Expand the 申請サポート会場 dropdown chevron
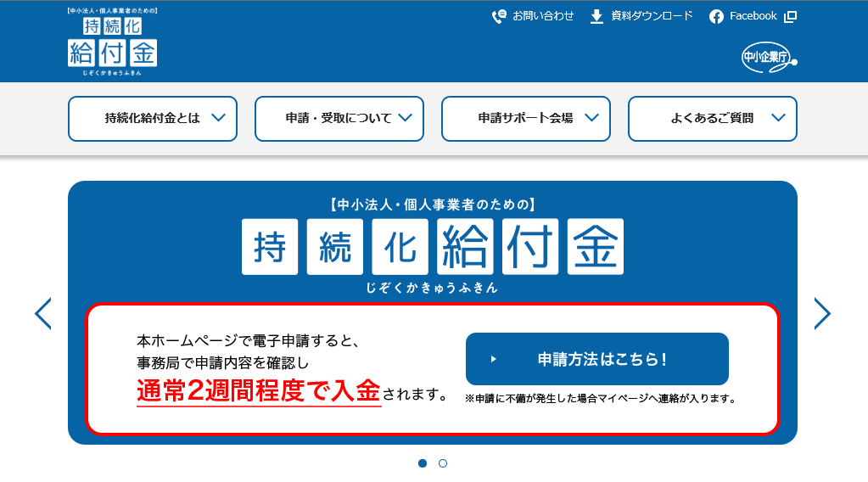Viewport: 868px width, 482px height. pos(591,118)
